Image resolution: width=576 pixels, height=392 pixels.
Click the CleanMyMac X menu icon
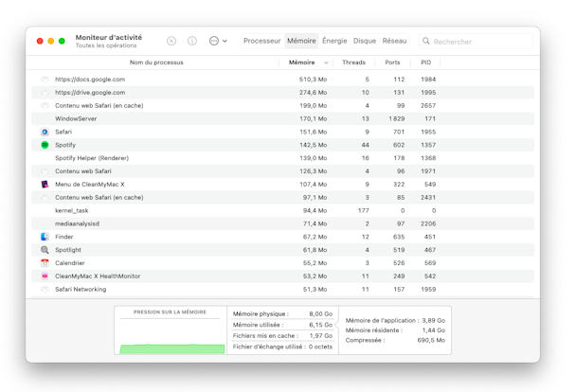[x=45, y=185]
